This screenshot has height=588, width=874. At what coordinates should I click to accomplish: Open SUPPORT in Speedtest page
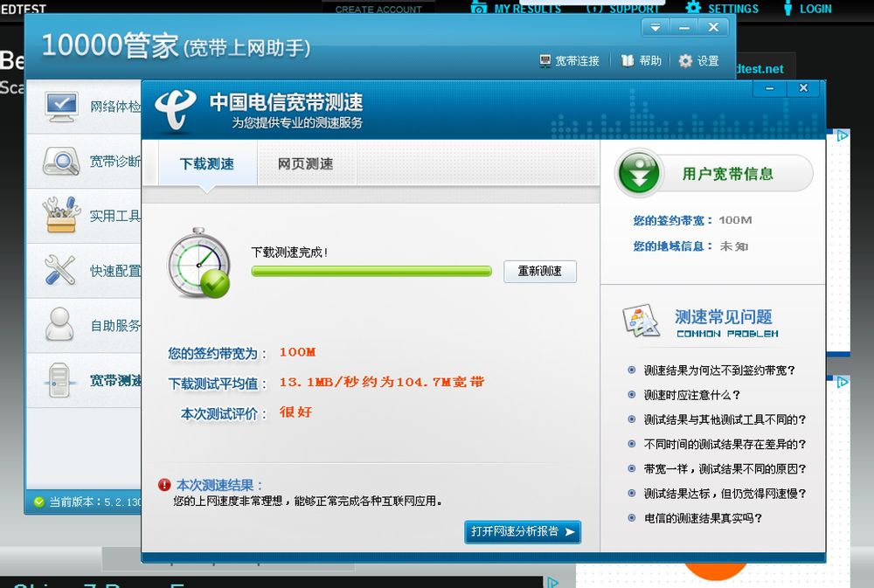(623, 9)
